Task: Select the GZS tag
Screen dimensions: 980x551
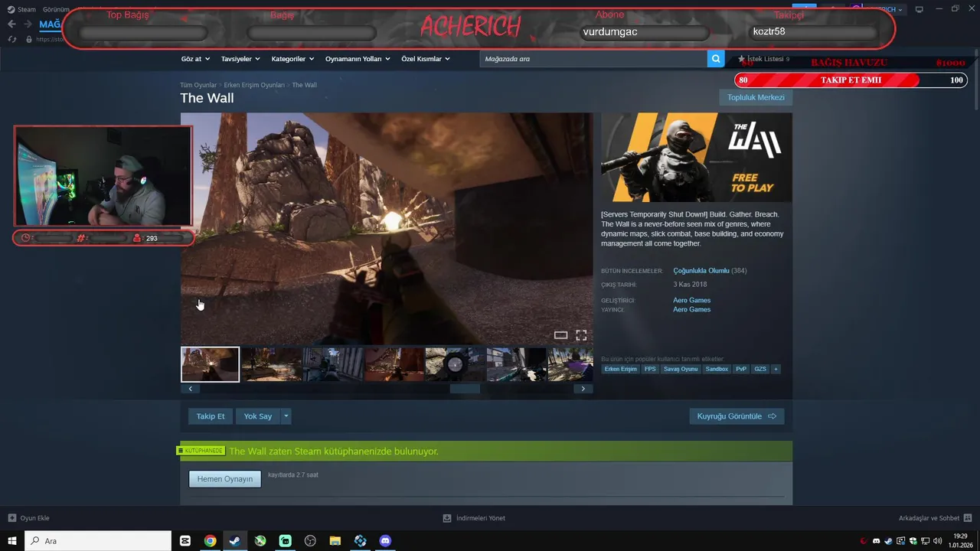Action: [x=760, y=369]
